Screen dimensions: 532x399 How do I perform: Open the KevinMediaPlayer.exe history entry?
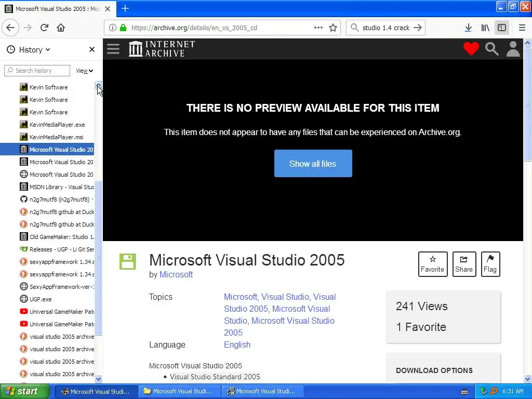coord(52,125)
